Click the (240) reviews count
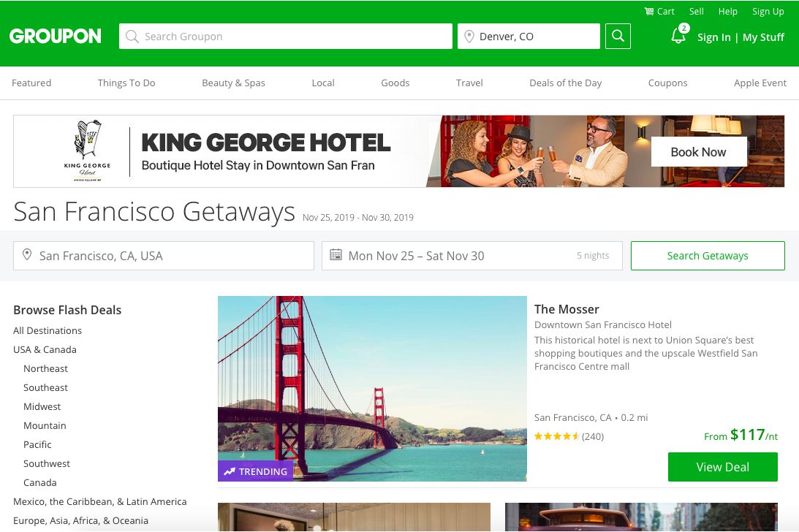This screenshot has width=799, height=532. click(x=593, y=436)
